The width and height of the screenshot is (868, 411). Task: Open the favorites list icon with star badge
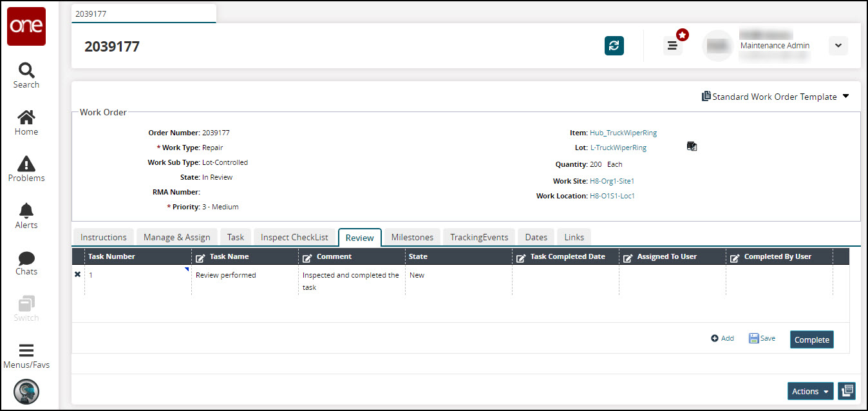673,45
